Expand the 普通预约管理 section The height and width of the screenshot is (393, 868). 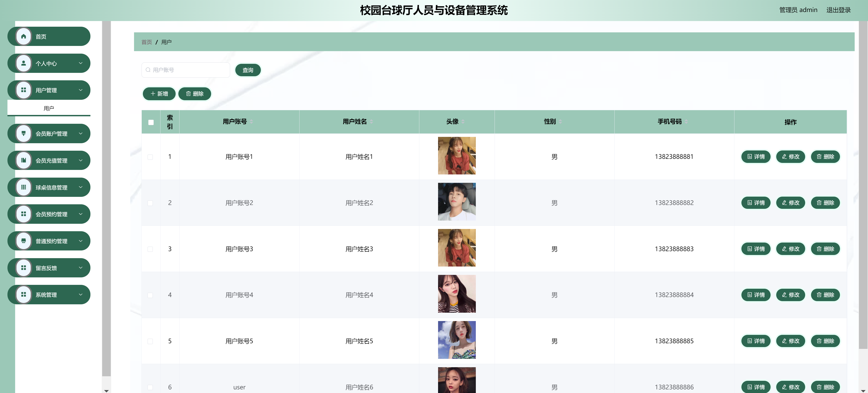click(x=80, y=241)
